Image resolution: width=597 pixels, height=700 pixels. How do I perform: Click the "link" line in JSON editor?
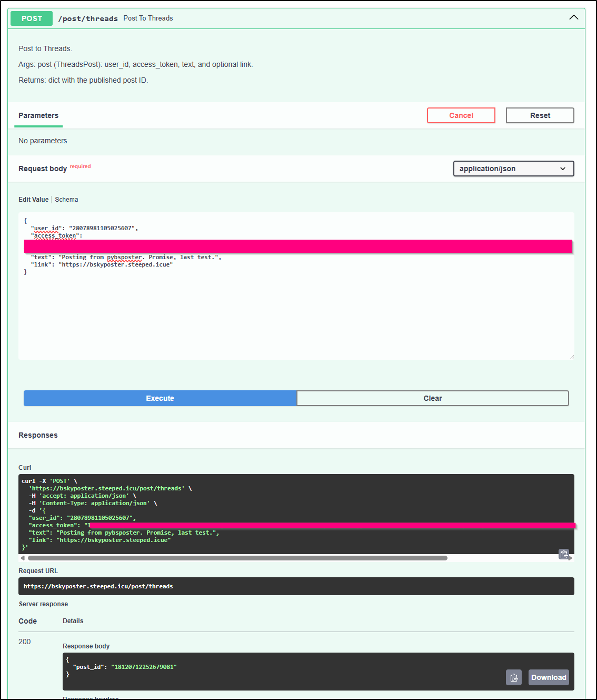[x=102, y=264]
